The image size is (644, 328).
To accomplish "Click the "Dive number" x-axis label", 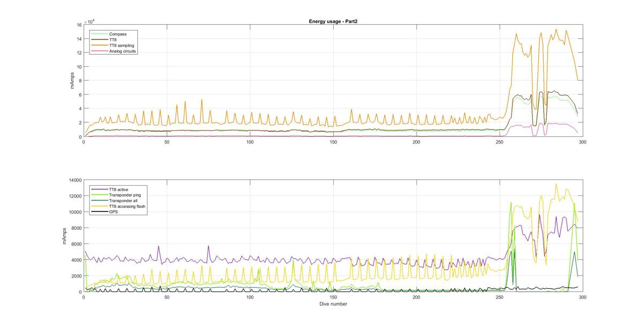I will [333, 304].
